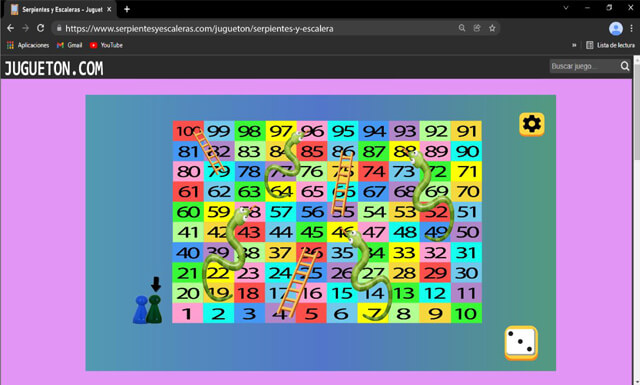Click the snake head at square 88
Image resolution: width=640 pixels, height=385 pixels.
pos(415,156)
